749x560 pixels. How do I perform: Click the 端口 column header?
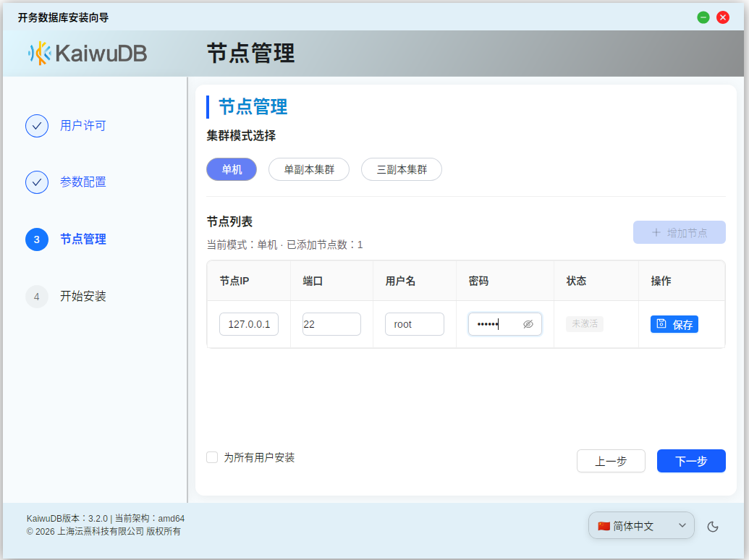point(313,281)
